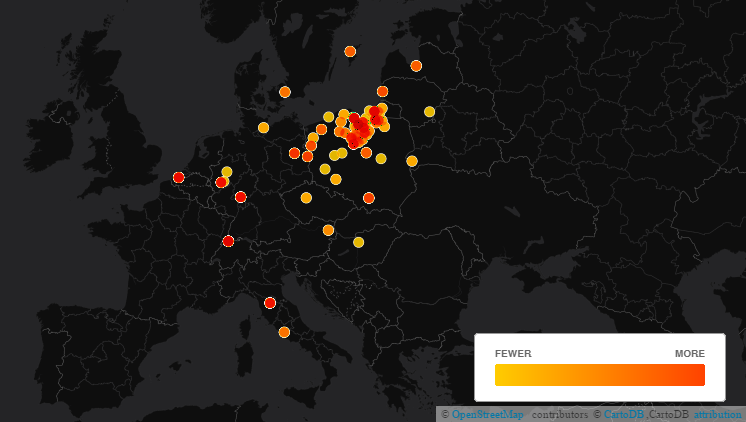Select the red marker in Switzerland
The image size is (746, 422).
coord(228,241)
